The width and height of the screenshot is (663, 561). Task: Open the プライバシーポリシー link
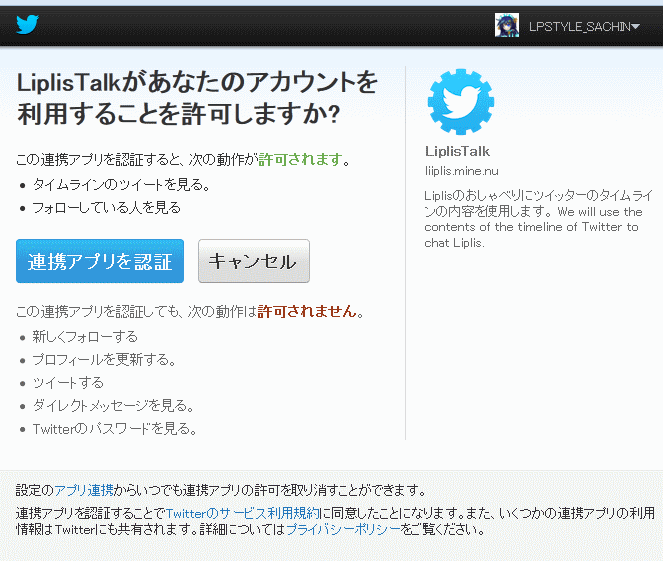(343, 529)
